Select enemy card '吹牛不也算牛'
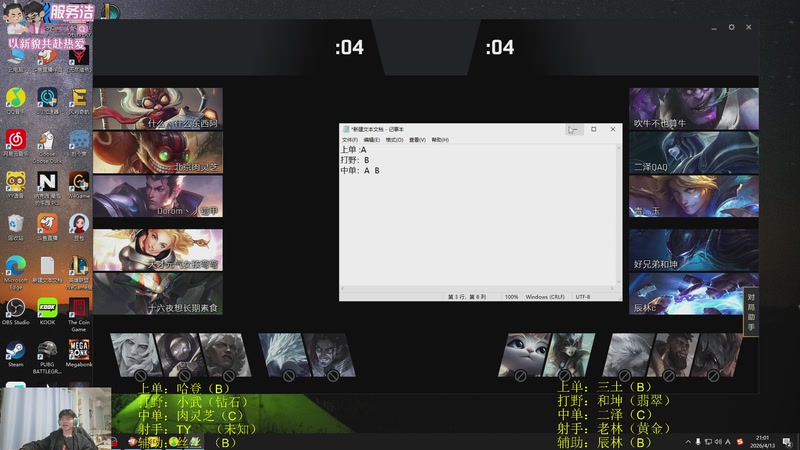 click(694, 109)
